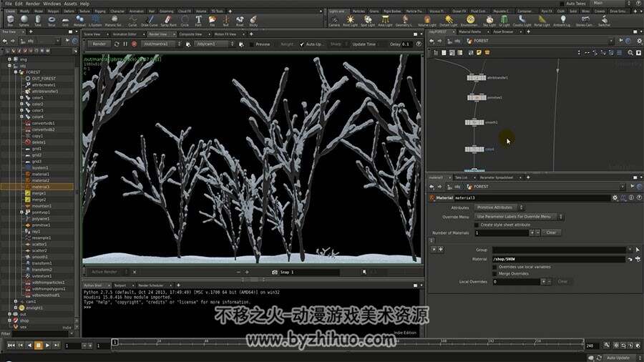644x362 pixels.
Task: Select the Tube shelf tool
Action: tap(38, 20)
